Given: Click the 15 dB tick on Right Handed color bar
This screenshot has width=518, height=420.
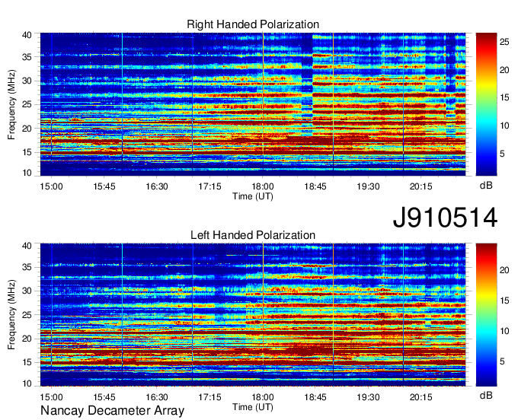Looking at the screenshot, I should (504, 97).
